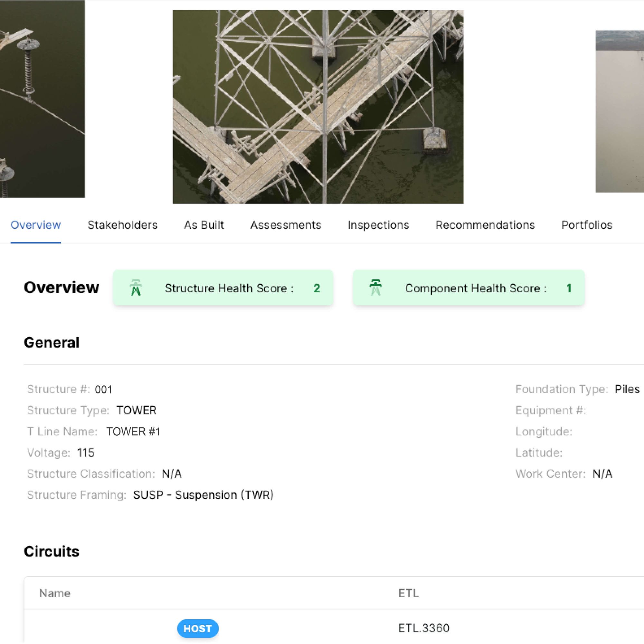Screen dimensions: 644x644
Task: Open the center tower base photo
Action: pyautogui.click(x=318, y=107)
